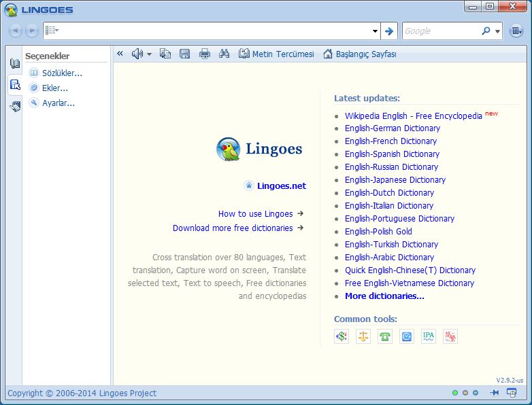Select the options sidebar tab
Viewport: 532px width, 405px height.
pyautogui.click(x=15, y=84)
